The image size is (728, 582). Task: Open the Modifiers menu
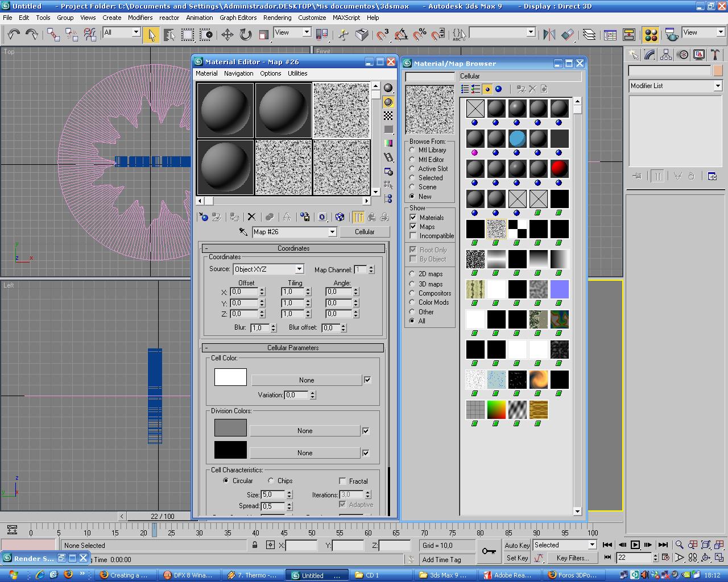pyautogui.click(x=140, y=18)
